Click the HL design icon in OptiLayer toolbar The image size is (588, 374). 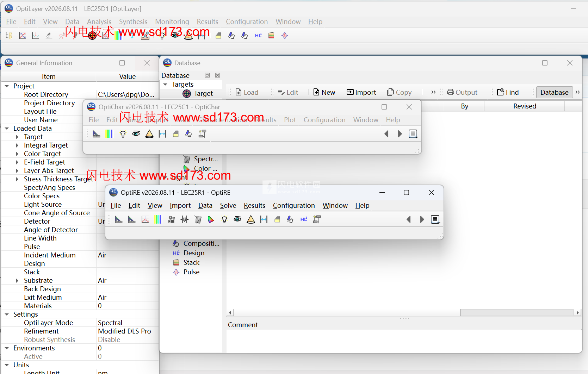pos(258,35)
